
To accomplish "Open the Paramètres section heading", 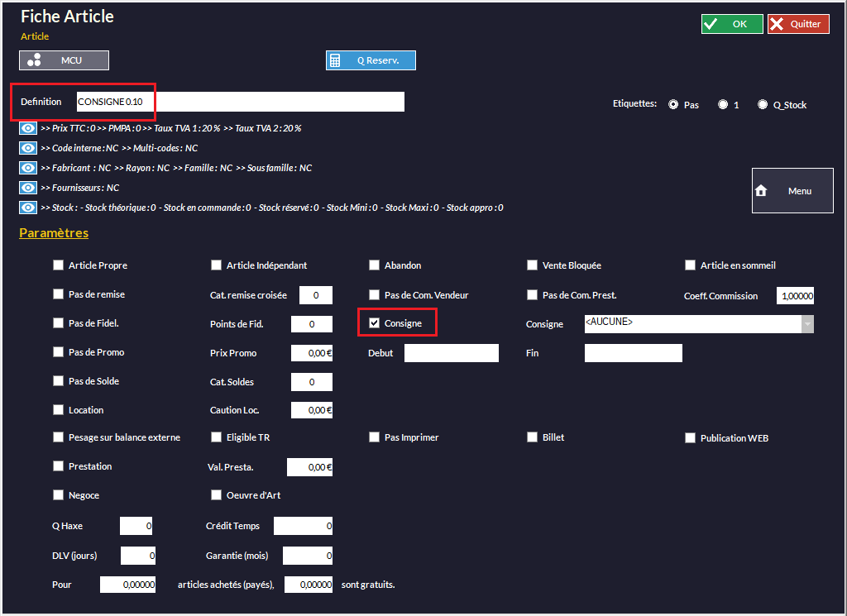I will click(54, 233).
